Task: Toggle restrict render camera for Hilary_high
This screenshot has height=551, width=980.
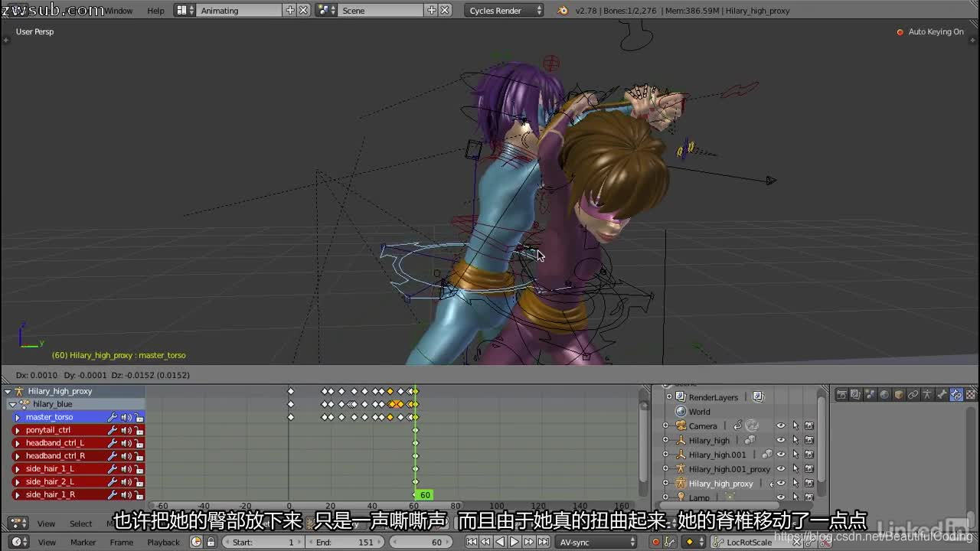Action: pyautogui.click(x=809, y=440)
